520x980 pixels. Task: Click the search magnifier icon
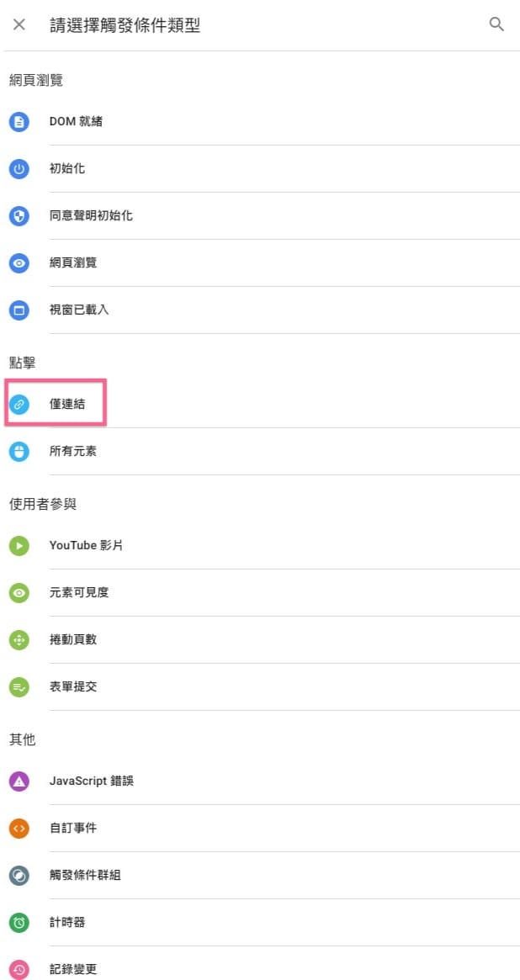pos(496,25)
